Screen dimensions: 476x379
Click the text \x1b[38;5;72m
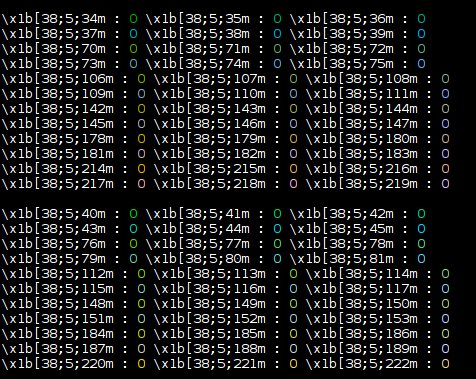[x=342, y=49]
